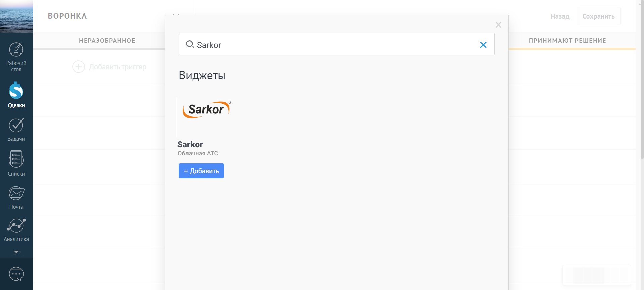
Task: Select the ПРИНИМАЮТ РЕШЕНИЕ stage header
Action: tap(567, 41)
